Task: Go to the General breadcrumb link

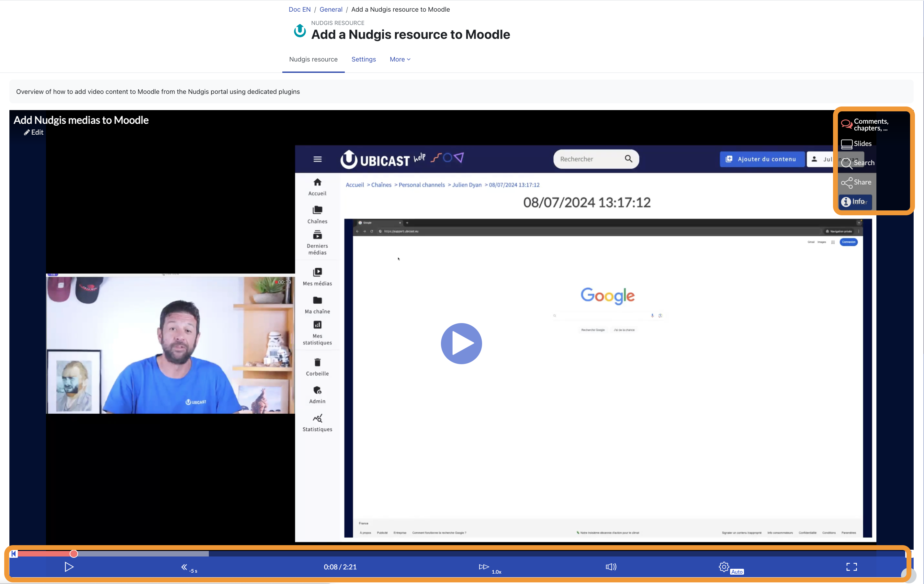Action: click(x=331, y=10)
